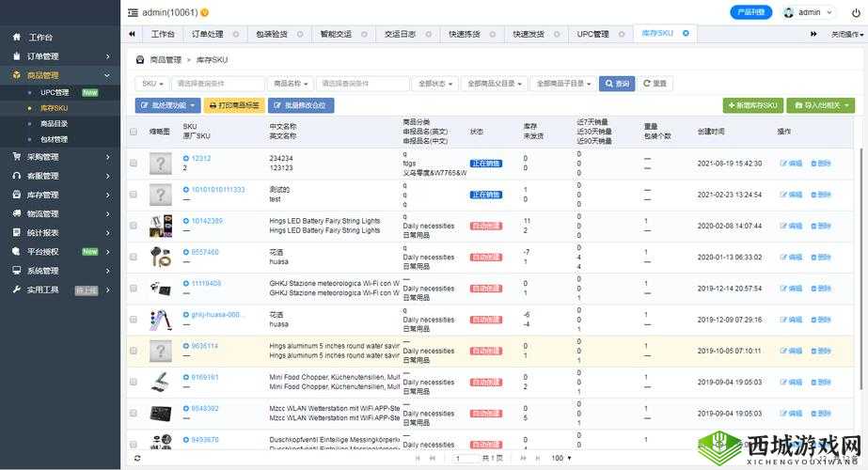Open the admin user dropdown at top right
The height and width of the screenshot is (470, 868).
(x=809, y=12)
